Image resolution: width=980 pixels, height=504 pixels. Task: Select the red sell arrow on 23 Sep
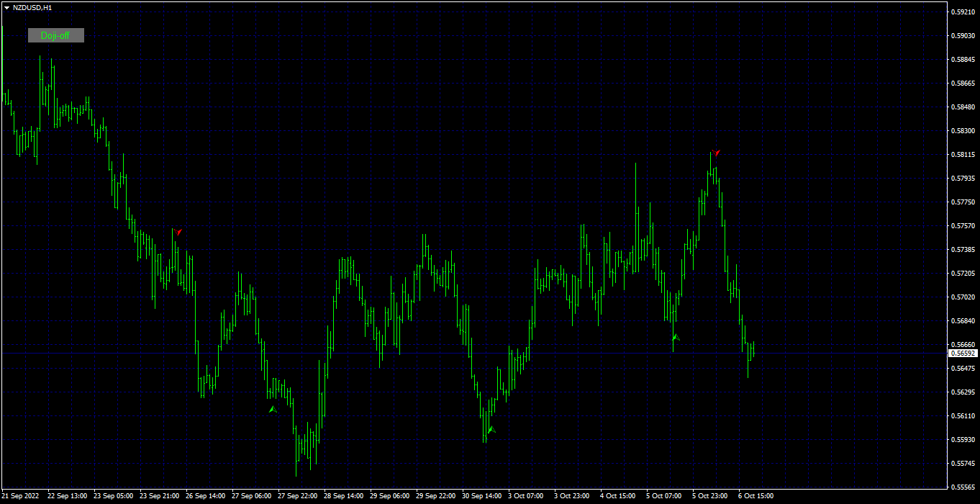coord(178,232)
